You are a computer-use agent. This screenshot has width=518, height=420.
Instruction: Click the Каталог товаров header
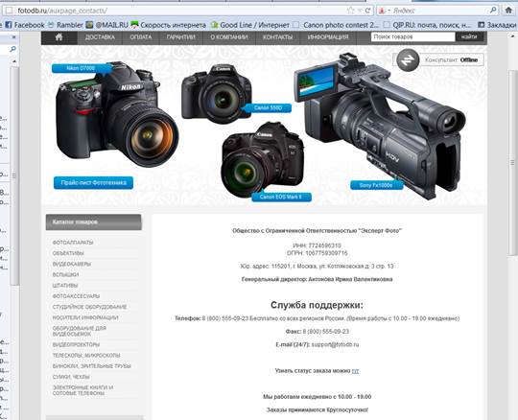[x=94, y=222]
